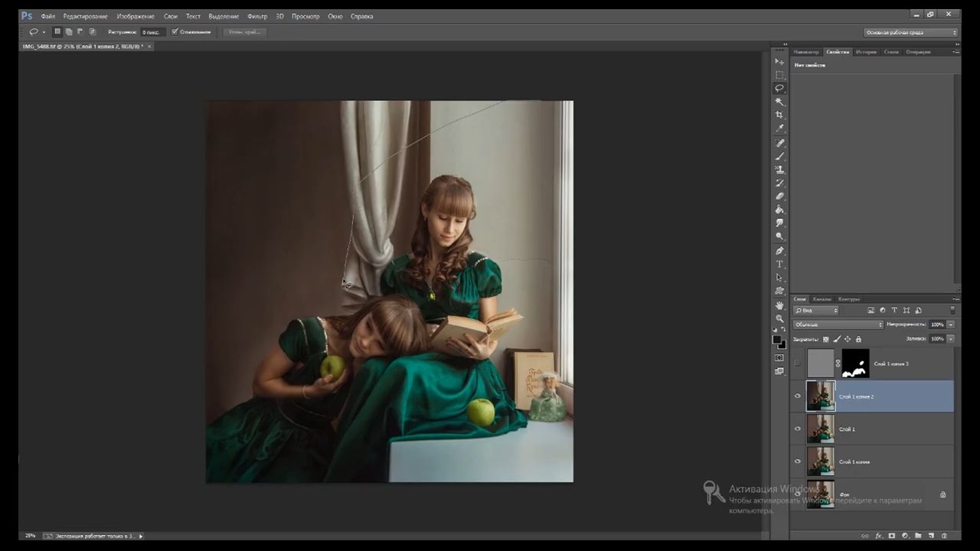The width and height of the screenshot is (980, 551).
Task: Open Fill slider dropdown arrow
Action: pos(951,339)
